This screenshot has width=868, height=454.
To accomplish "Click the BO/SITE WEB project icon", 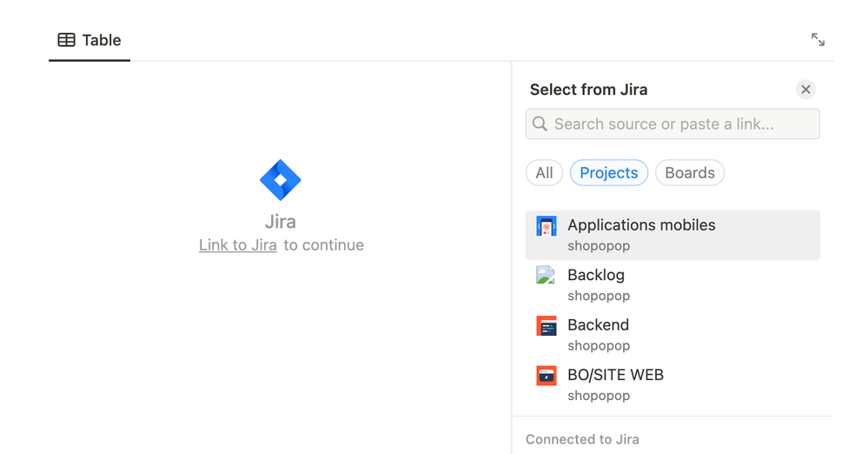I will click(547, 376).
